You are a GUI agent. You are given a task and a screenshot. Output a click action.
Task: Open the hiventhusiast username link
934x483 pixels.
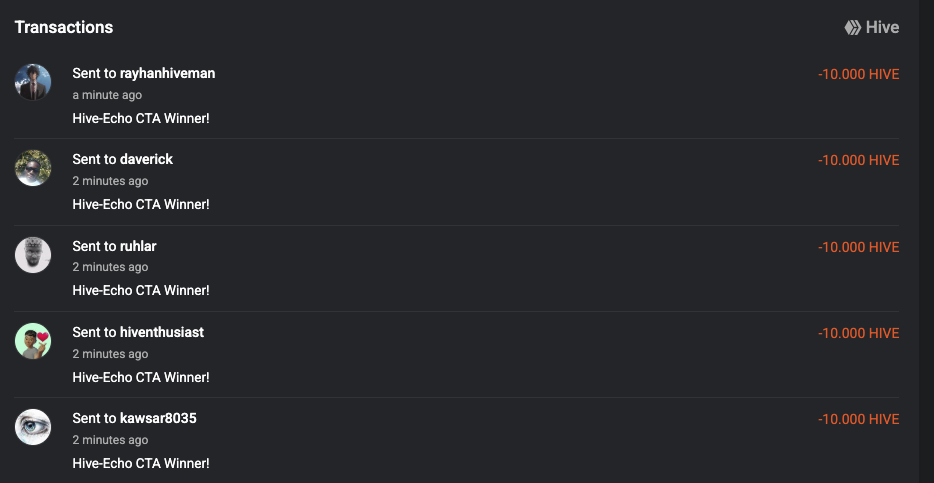(x=162, y=332)
